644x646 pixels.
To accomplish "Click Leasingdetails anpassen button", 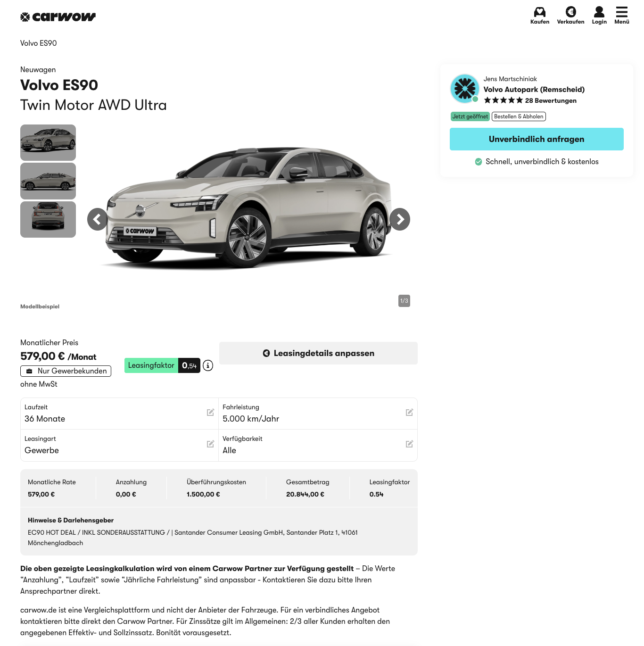I will coord(318,353).
